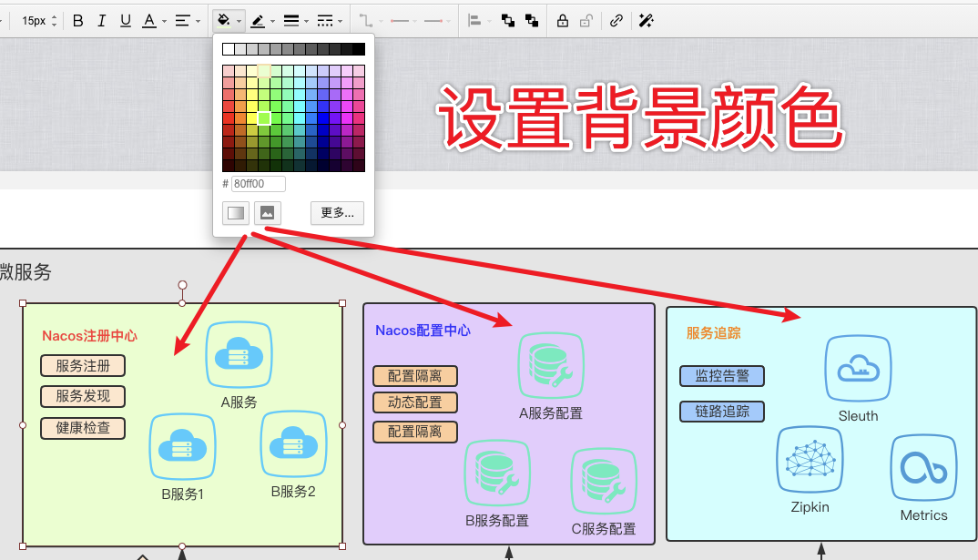Pick the highlighted pale green swatch
The height and width of the screenshot is (560, 978).
[x=264, y=70]
